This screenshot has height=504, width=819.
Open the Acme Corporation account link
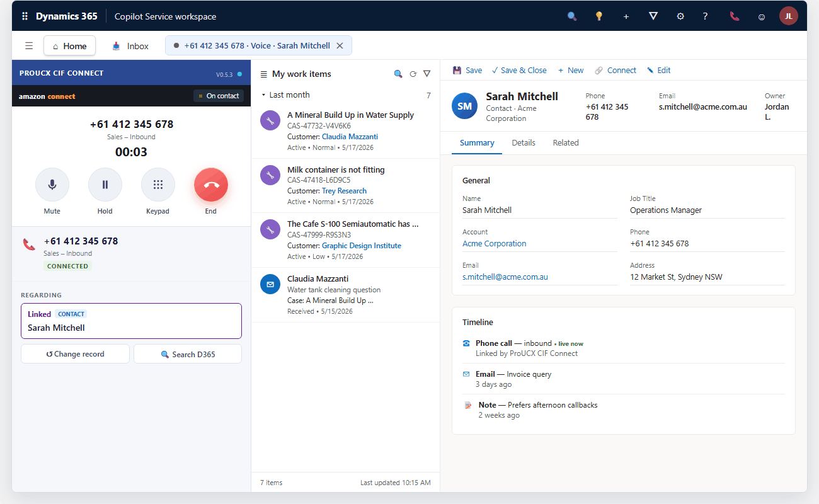click(495, 244)
